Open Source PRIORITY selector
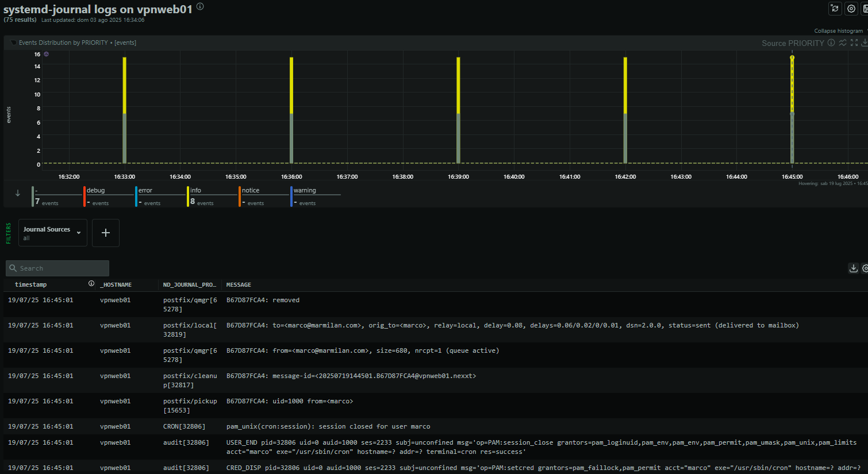The image size is (868, 474). 793,43
